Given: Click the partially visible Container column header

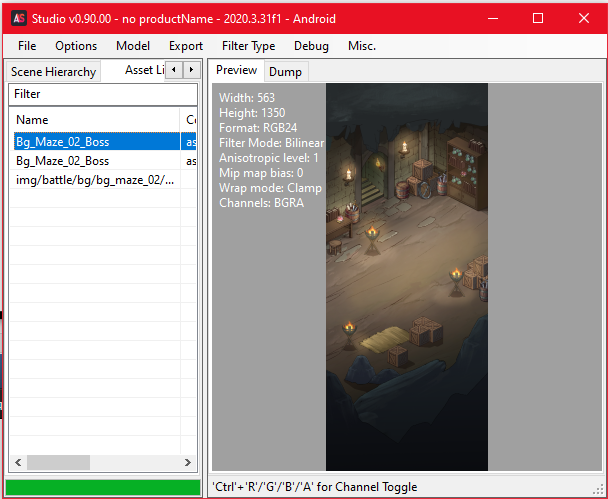Looking at the screenshot, I should (189, 120).
